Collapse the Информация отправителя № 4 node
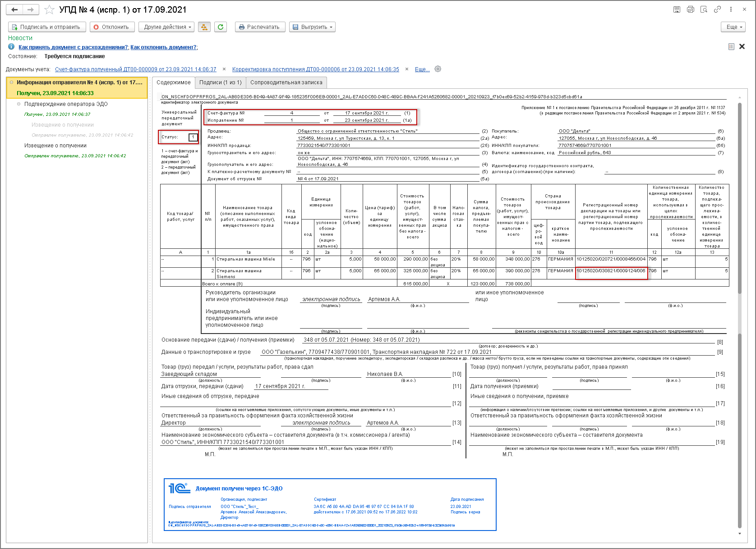This screenshot has width=756, height=549. 12,82
